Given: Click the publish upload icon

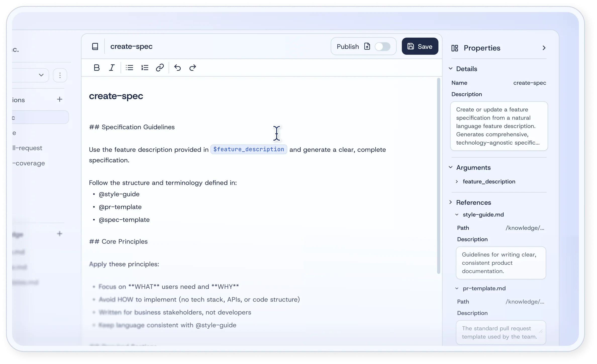Looking at the screenshot, I should [367, 46].
